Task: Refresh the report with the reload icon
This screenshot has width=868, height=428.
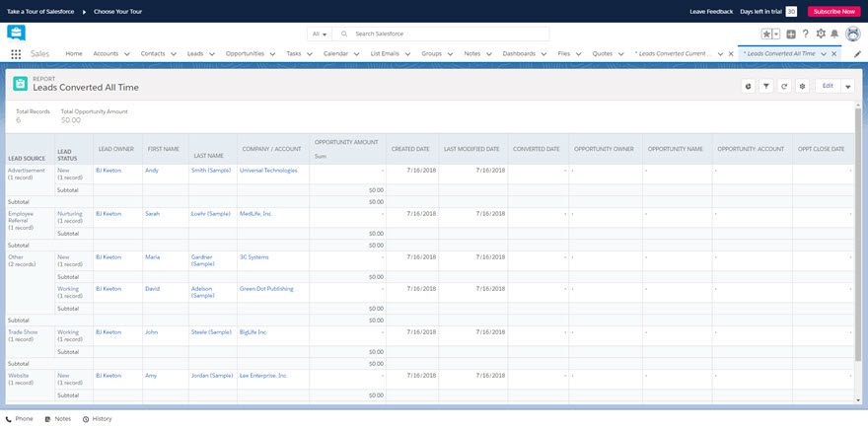Action: 784,86
